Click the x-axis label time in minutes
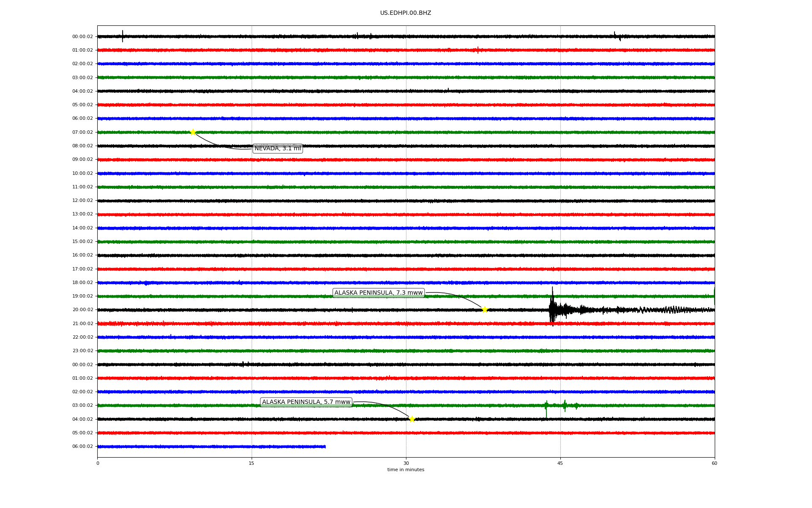Screen dimensions: 812x508 click(406, 470)
